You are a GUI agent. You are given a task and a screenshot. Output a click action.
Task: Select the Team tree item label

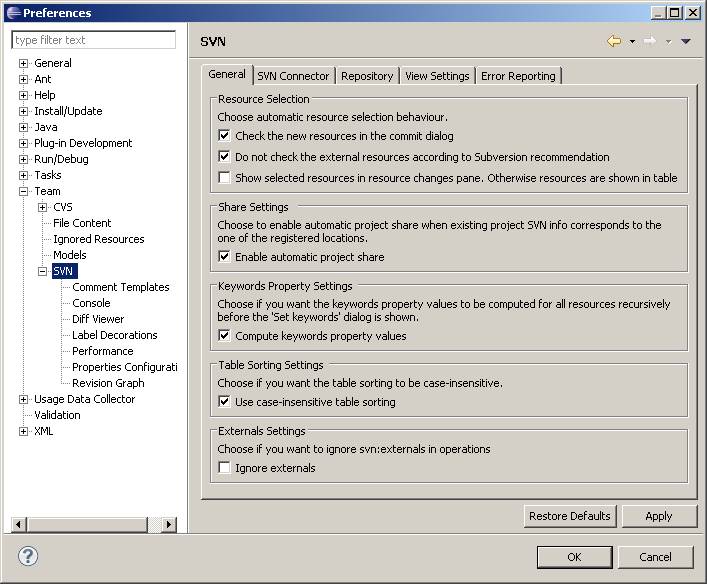[47, 191]
